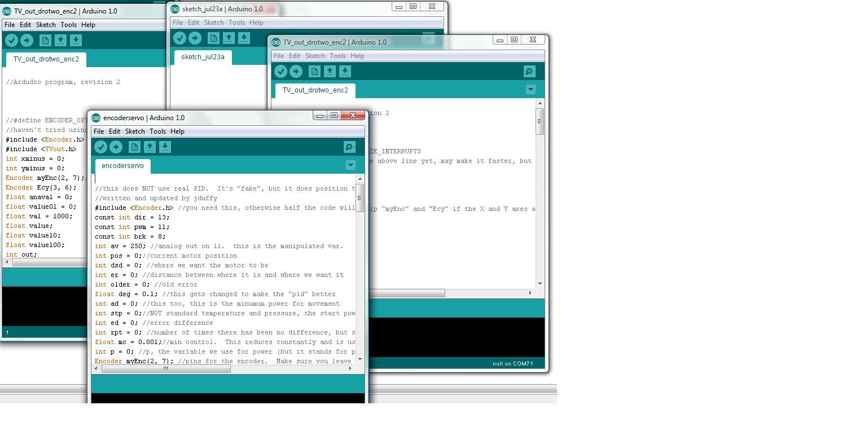Open the Help menu in the encoderservo window
Viewport: 868px width, 427px height.
click(x=177, y=131)
